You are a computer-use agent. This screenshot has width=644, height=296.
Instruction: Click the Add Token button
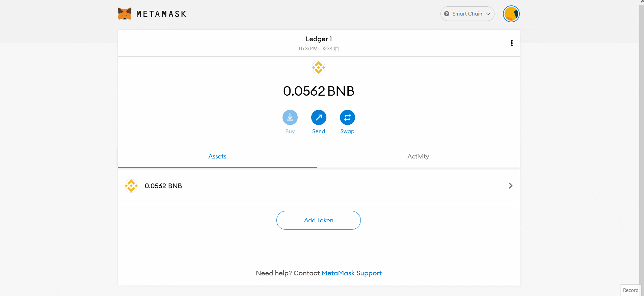319,220
